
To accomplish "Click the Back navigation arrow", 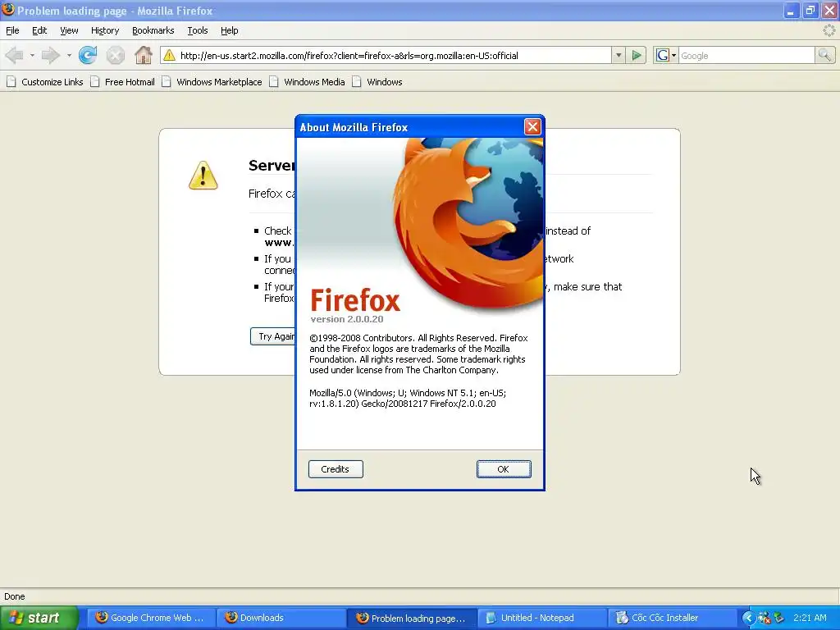I will 15,55.
